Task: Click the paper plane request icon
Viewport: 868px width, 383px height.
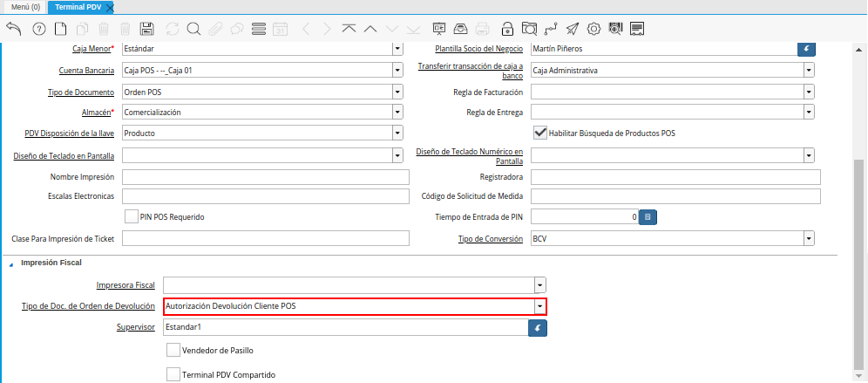Action: (573, 29)
